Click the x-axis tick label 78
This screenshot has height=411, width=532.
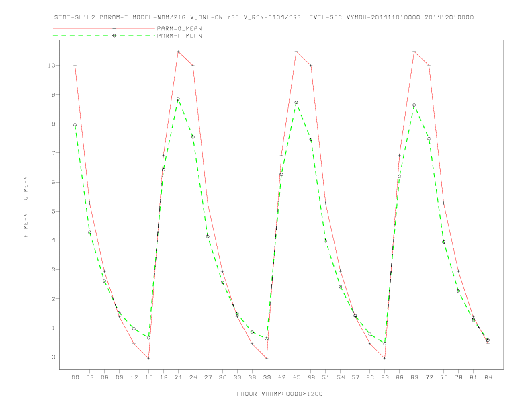(x=458, y=377)
